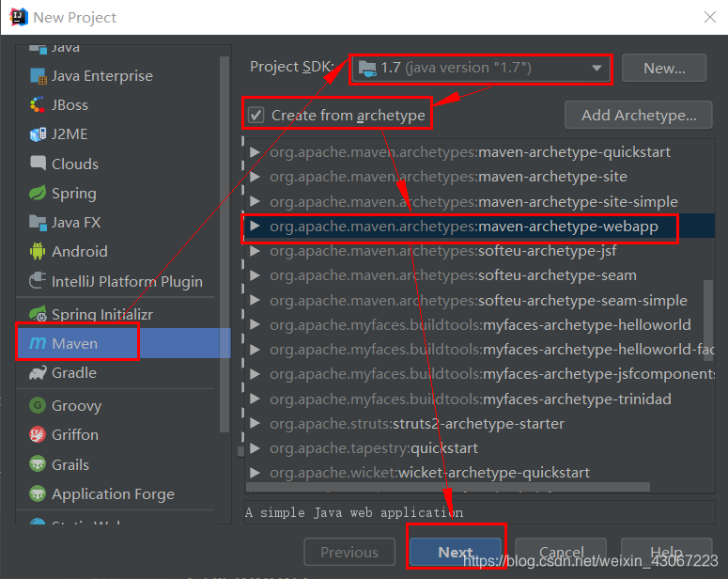Click the JBoss icon in sidebar

38,105
